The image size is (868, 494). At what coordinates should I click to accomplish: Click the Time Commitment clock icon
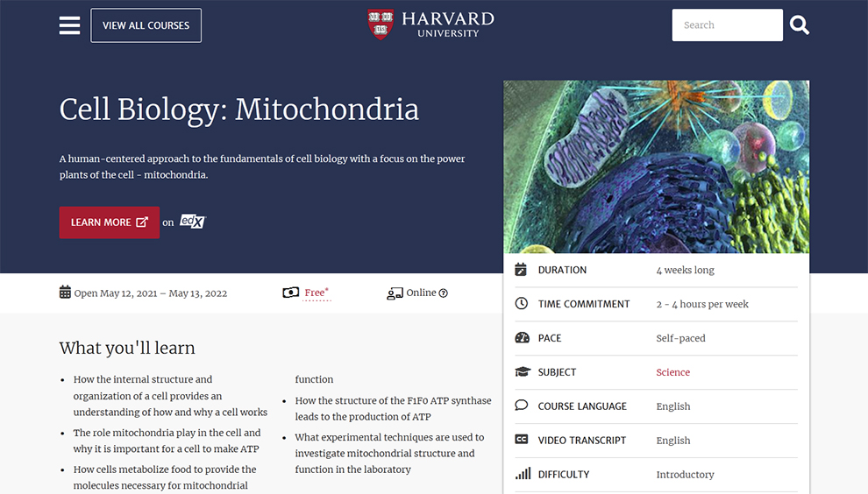(522, 303)
